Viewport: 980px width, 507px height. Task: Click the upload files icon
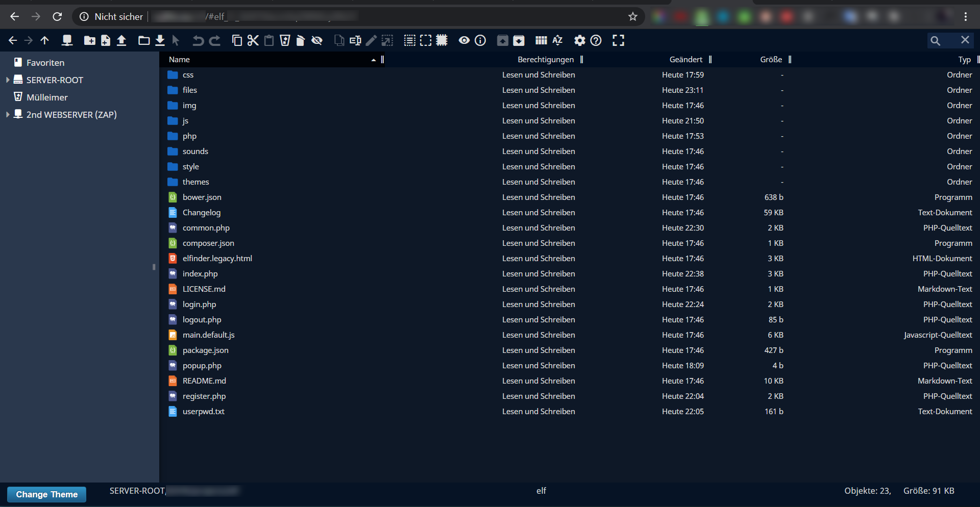tap(121, 40)
